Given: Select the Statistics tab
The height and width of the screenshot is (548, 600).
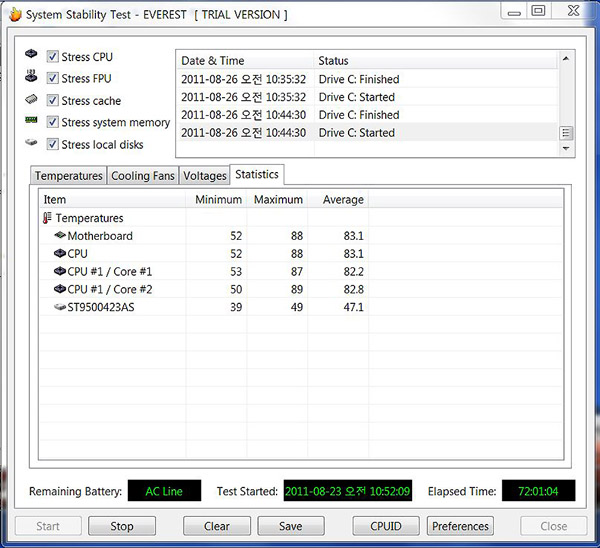Looking at the screenshot, I should click(257, 175).
